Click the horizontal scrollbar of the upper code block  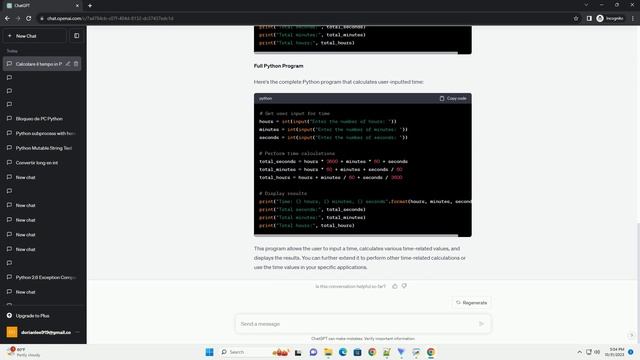pos(356,53)
